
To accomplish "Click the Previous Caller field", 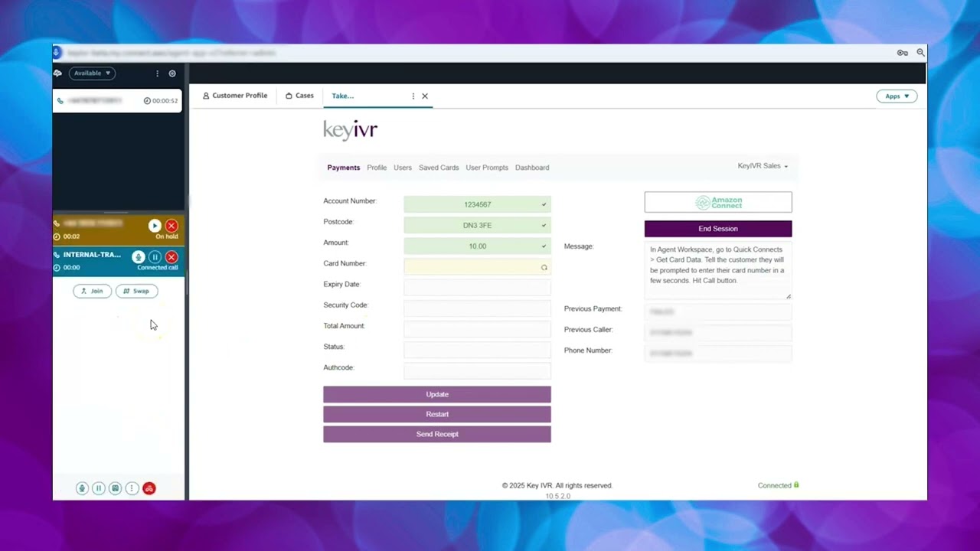I will [x=718, y=333].
